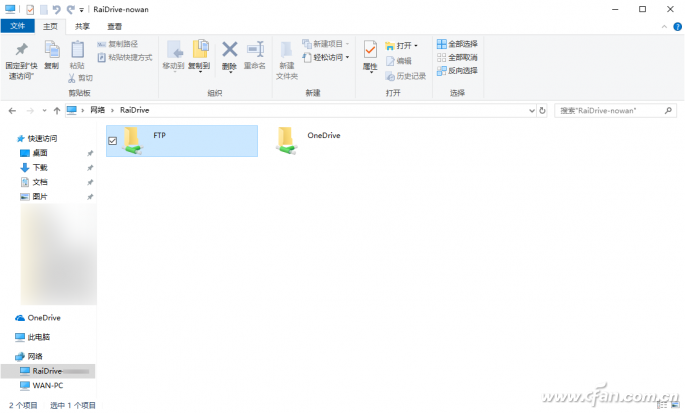This screenshot has width=685, height=413.
Task: Select Quick access (快速访问) in sidebar
Action: point(37,139)
